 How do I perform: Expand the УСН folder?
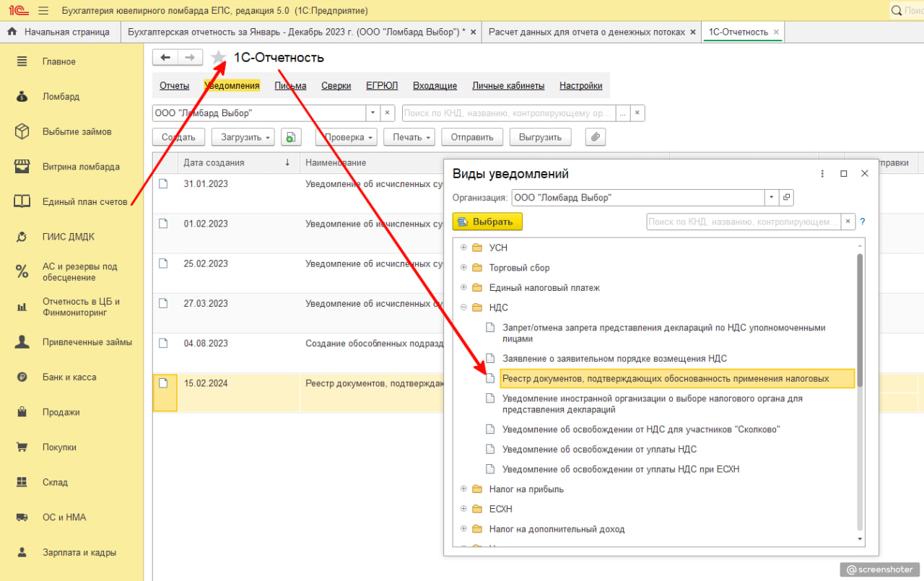coord(464,248)
